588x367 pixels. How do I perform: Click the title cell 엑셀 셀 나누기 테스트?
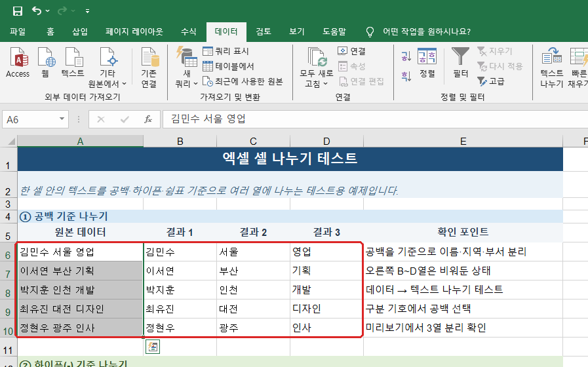pyautogui.click(x=290, y=159)
